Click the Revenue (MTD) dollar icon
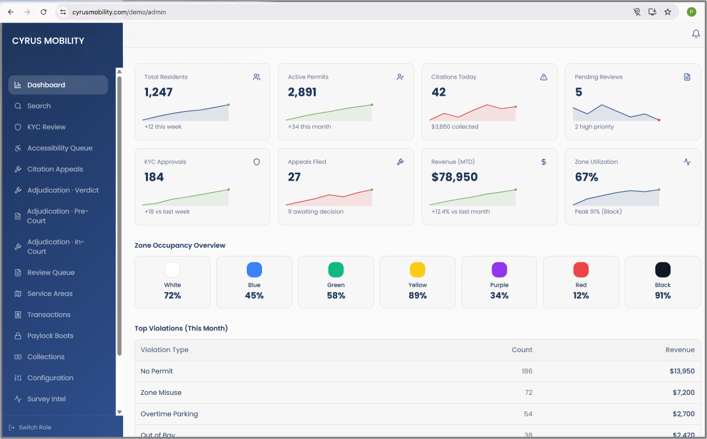Screen dimensions: 707x439 (x=543, y=162)
